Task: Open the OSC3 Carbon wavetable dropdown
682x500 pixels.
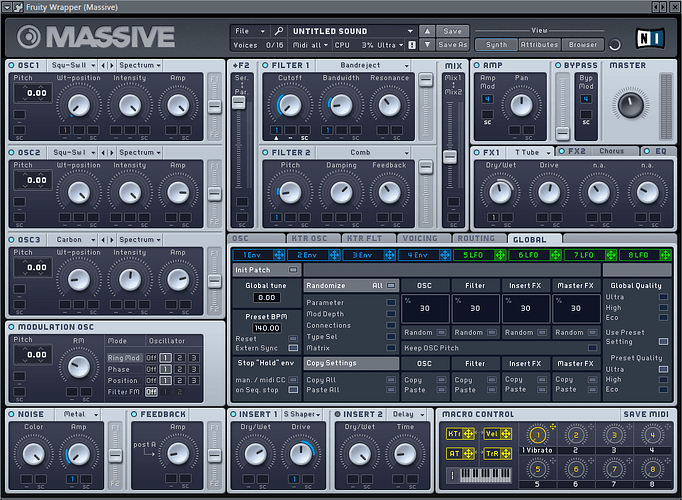Action: tap(73, 240)
